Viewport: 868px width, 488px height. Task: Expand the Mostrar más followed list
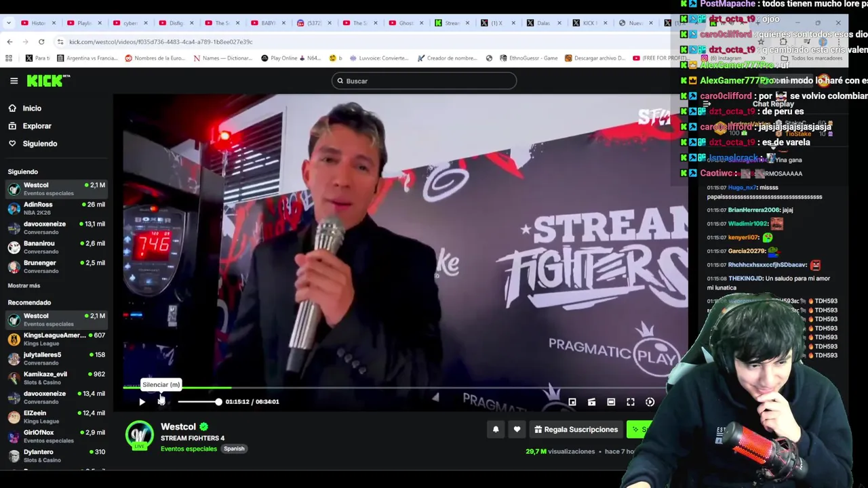click(x=24, y=286)
